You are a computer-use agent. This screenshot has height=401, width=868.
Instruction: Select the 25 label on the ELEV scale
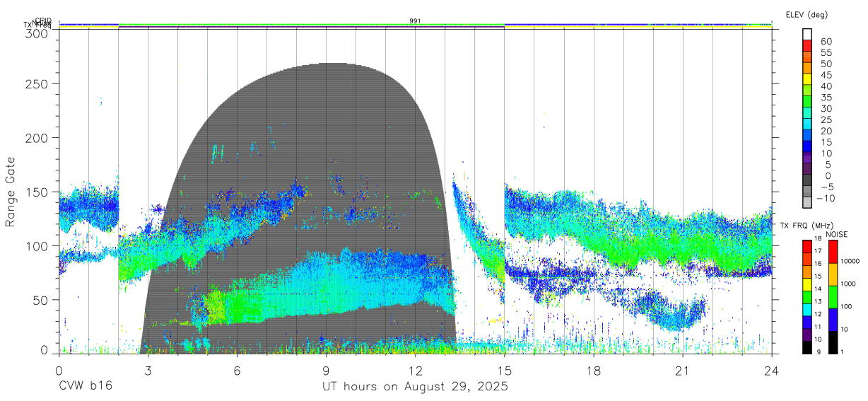point(826,120)
